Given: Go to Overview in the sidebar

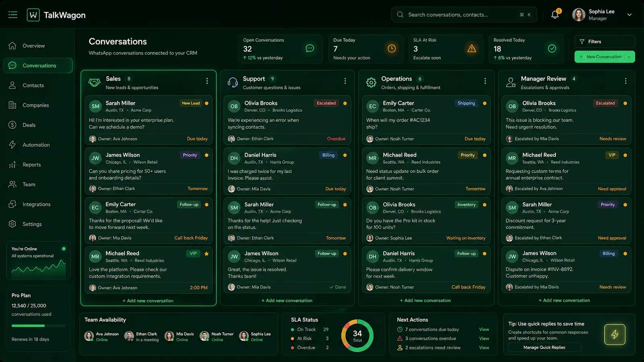Looking at the screenshot, I should (38, 46).
